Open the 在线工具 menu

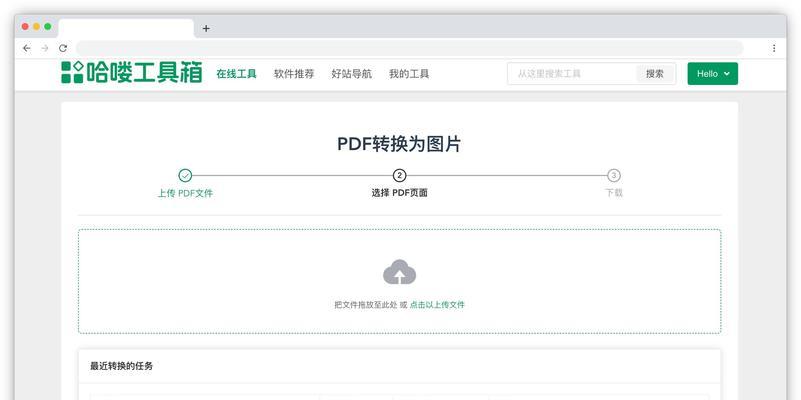click(237, 74)
